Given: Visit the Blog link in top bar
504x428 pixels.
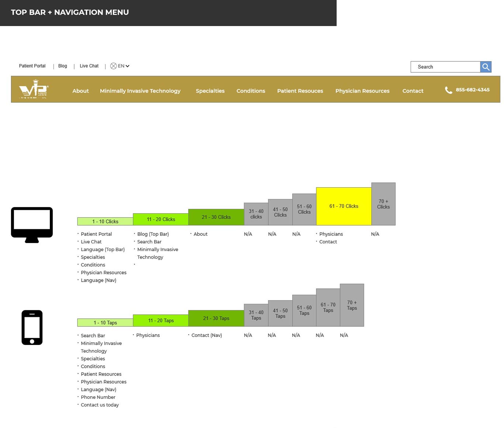Looking at the screenshot, I should tap(62, 66).
